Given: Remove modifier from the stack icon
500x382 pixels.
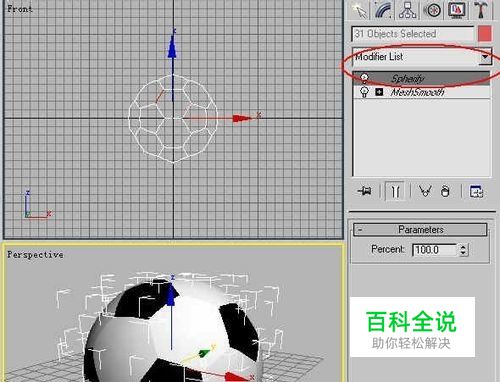Looking at the screenshot, I should click(x=445, y=191).
